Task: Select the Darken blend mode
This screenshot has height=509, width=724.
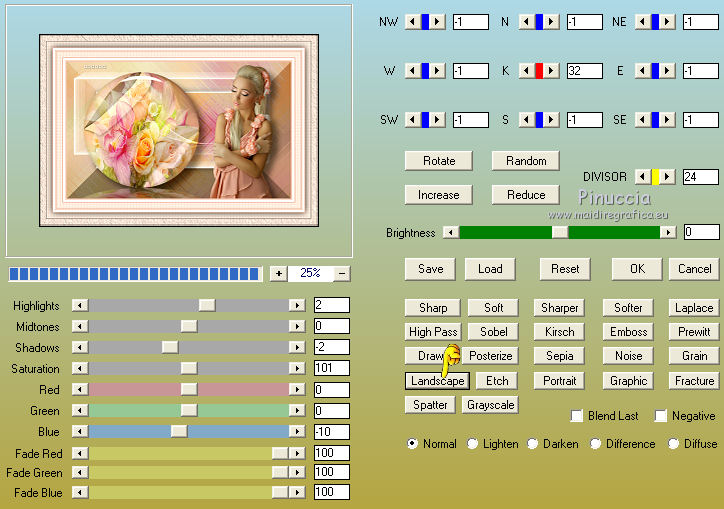Action: tap(532, 444)
